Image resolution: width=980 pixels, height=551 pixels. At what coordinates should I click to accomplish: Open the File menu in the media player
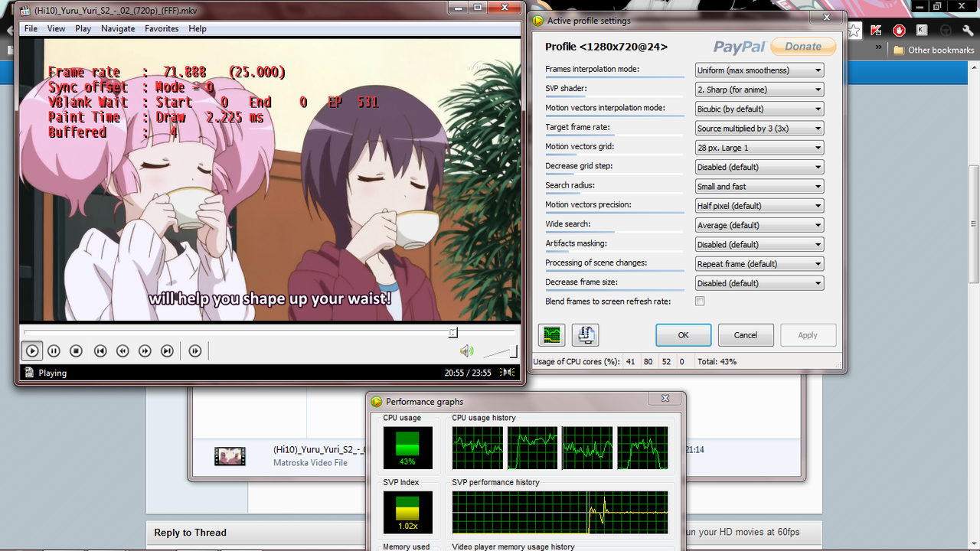click(31, 28)
